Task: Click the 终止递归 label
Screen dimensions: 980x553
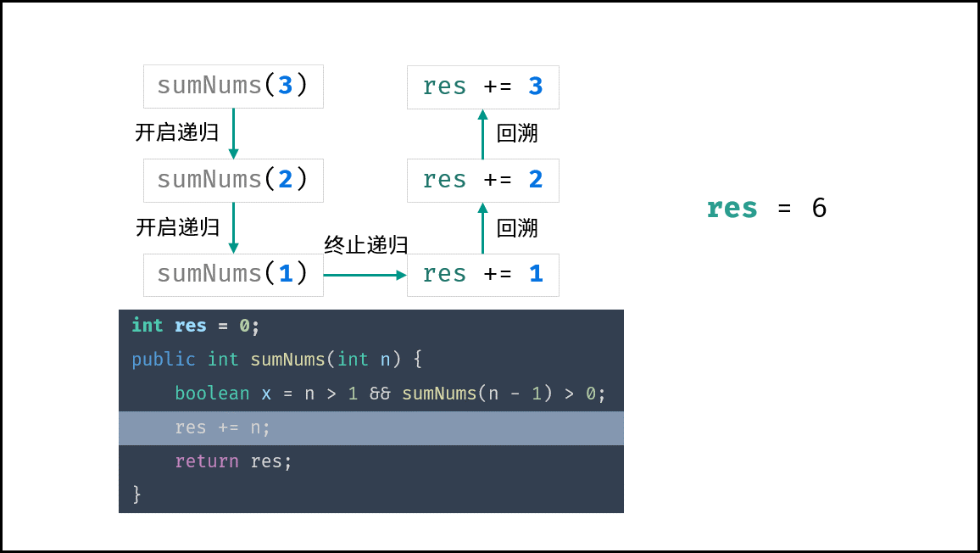Action: [366, 244]
